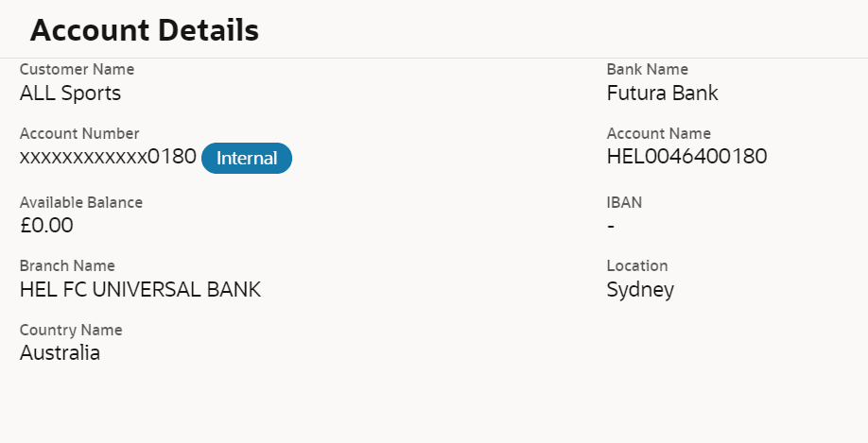Select the Sydney location value
The height and width of the screenshot is (443, 868).
(640, 290)
